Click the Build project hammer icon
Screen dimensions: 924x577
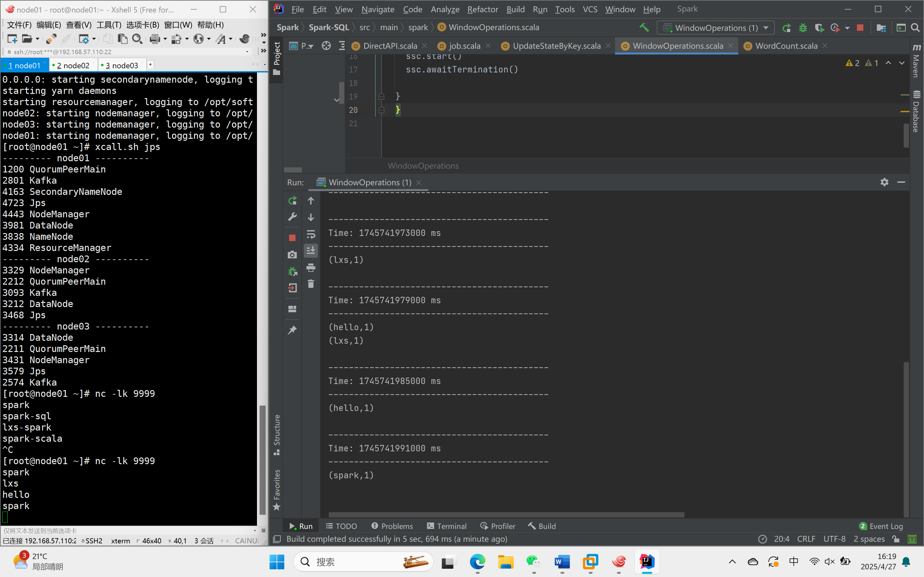tap(644, 28)
